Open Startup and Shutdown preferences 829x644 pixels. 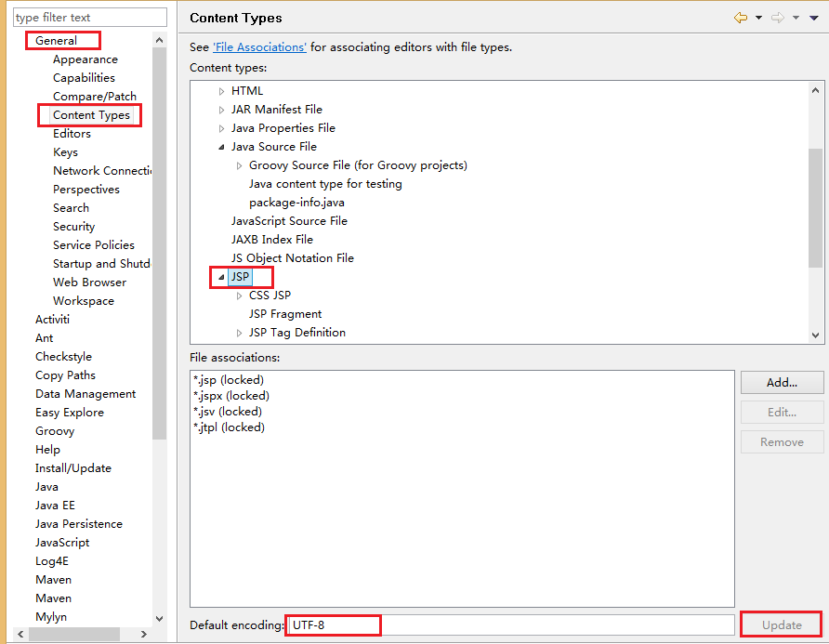click(x=101, y=263)
